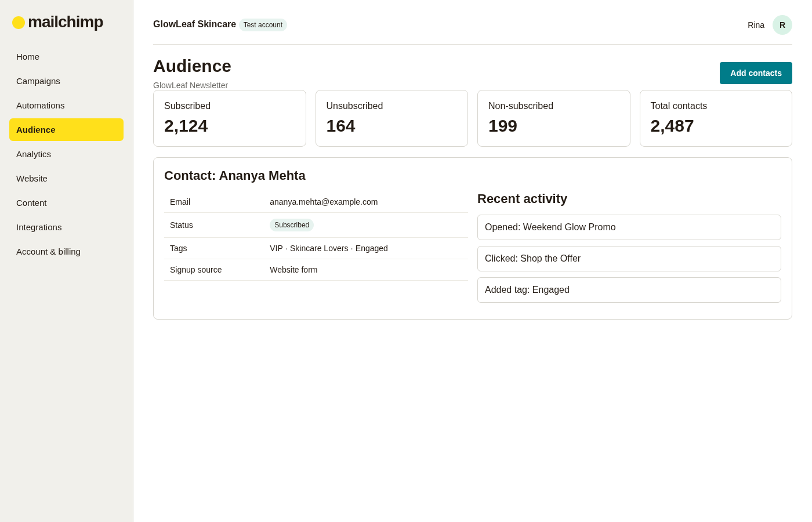Click the VIP · Skincare Lovers tags value
812x522 pixels.
click(329, 248)
